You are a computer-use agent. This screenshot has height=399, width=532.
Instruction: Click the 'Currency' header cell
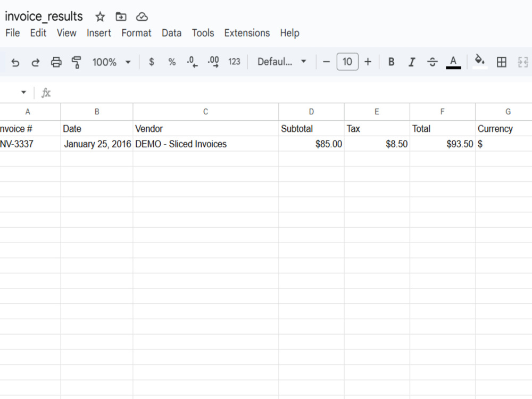[x=504, y=129]
